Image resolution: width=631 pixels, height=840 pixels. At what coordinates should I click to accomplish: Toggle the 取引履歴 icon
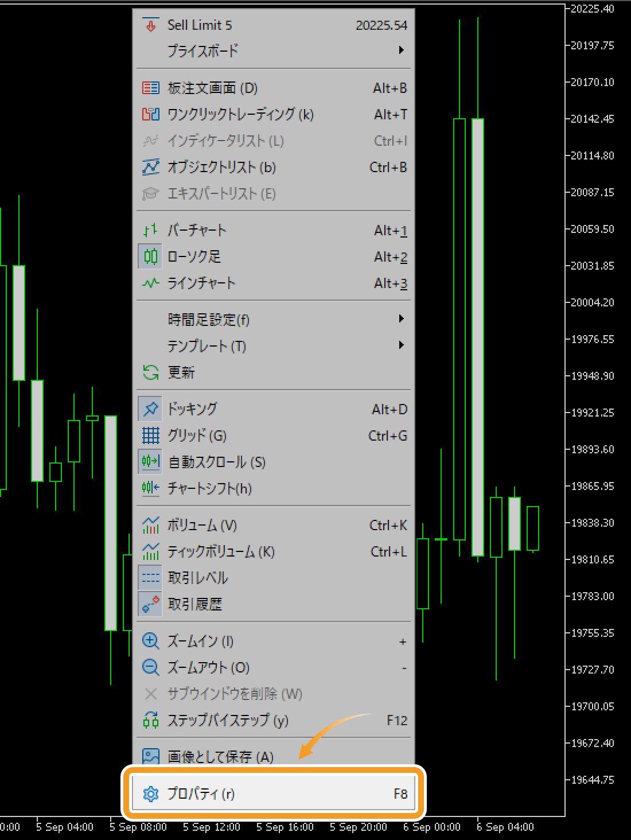151,604
